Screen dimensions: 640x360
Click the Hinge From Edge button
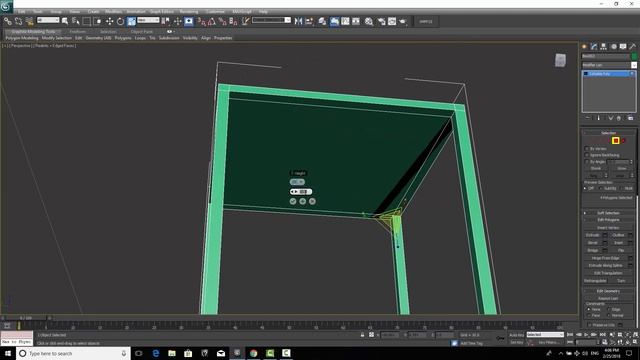606,258
